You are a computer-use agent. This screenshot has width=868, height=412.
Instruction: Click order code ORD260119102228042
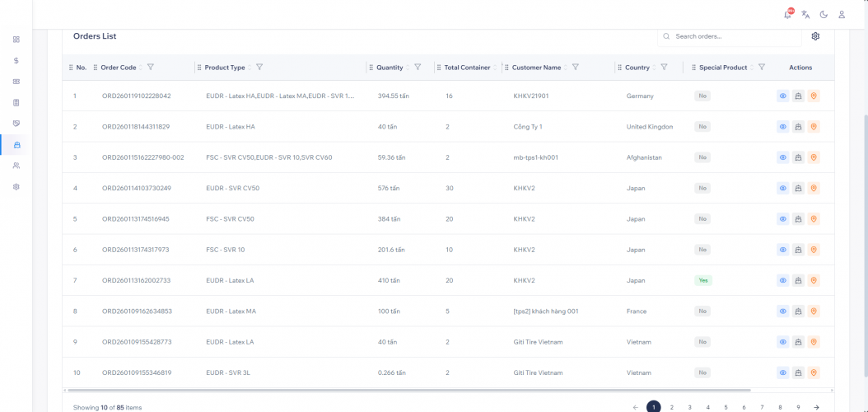point(136,96)
